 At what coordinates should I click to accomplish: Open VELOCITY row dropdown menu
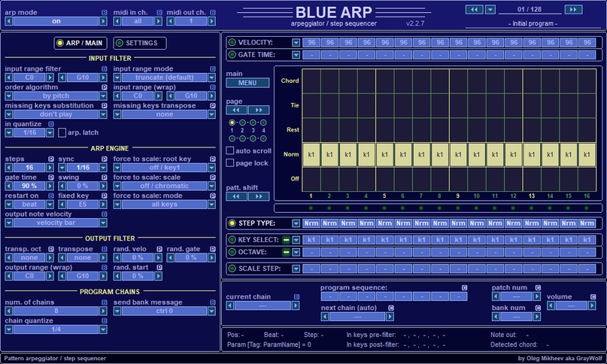click(296, 43)
